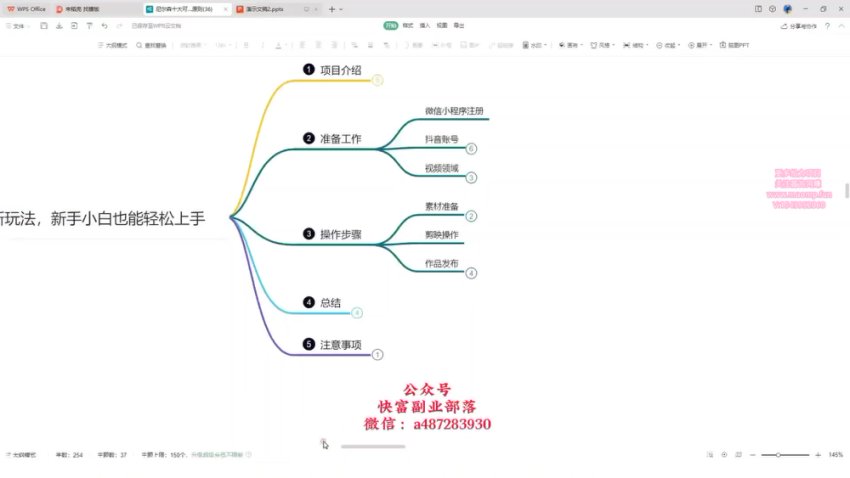
Task: Click the new tab plus icon
Action: [x=331, y=8]
